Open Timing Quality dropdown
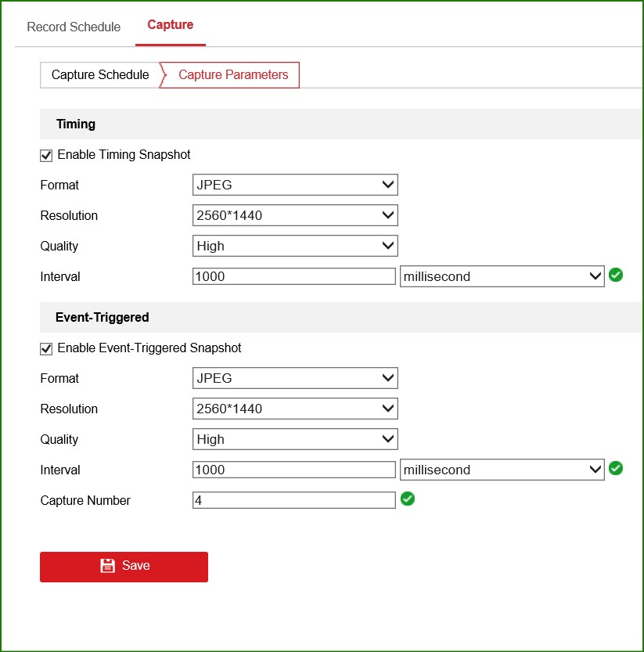The width and height of the screenshot is (644, 652). coord(295,246)
